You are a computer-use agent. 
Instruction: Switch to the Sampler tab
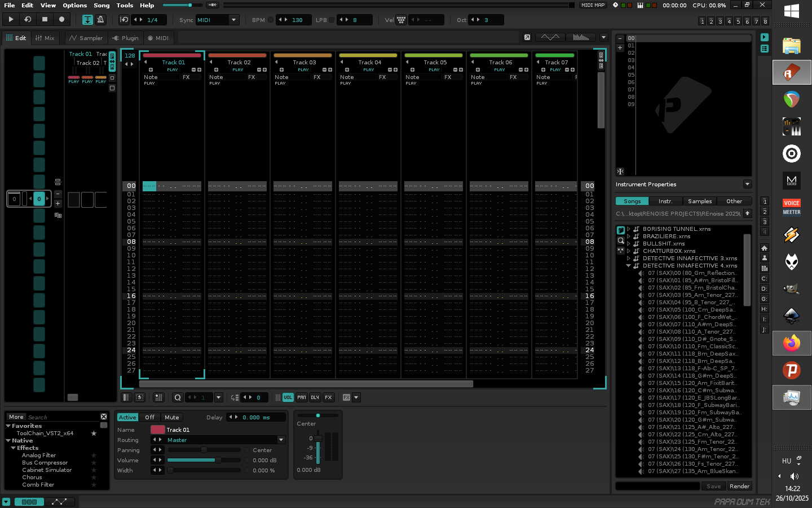click(86, 38)
